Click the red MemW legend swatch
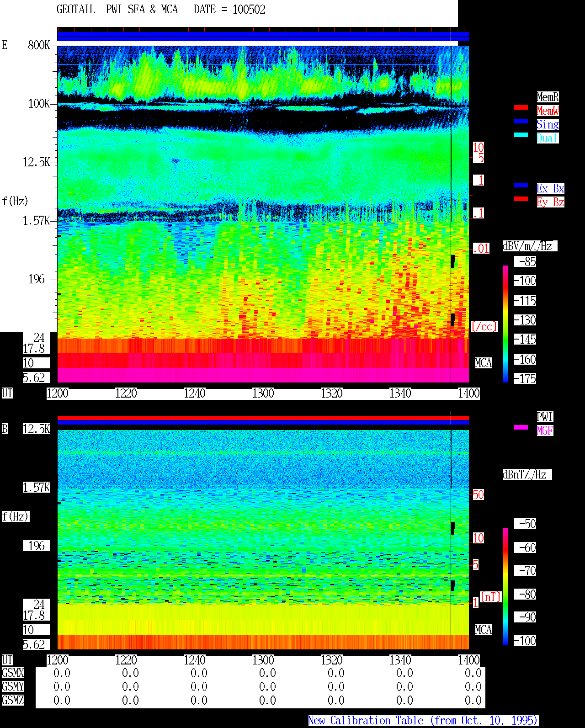 (521, 107)
